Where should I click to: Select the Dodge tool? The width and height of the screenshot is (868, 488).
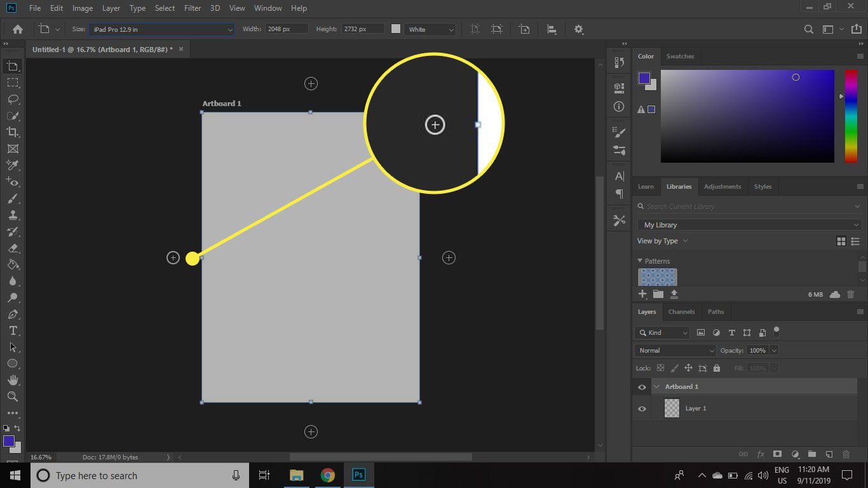point(12,297)
